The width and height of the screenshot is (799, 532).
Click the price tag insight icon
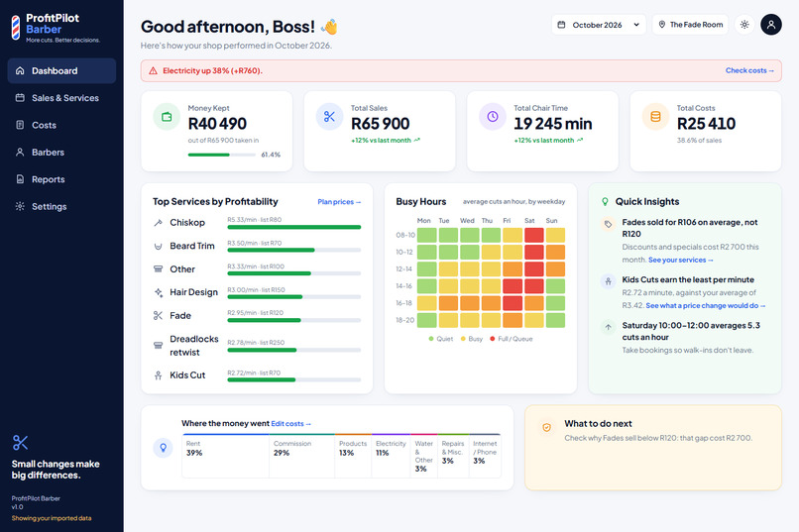[x=608, y=224]
